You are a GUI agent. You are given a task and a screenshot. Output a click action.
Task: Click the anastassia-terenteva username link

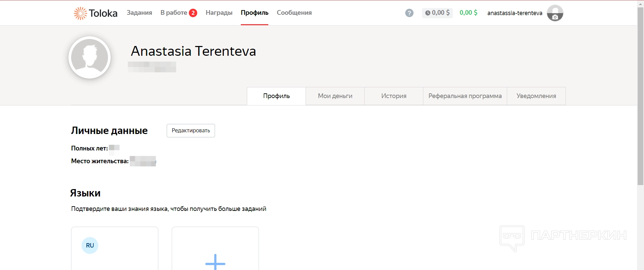click(x=515, y=13)
